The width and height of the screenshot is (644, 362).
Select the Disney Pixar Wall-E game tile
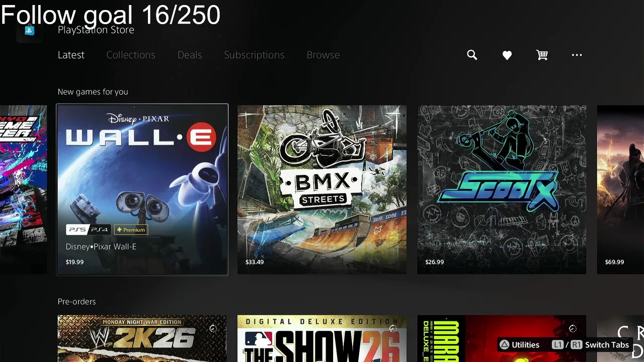pos(142,190)
